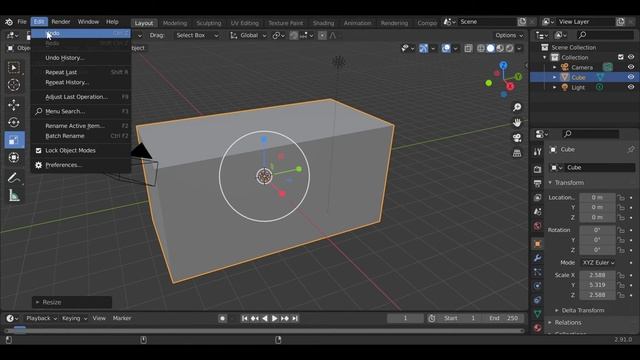The width and height of the screenshot is (640, 360).
Task: Expand the Delta Transform panel
Action: [x=582, y=310]
